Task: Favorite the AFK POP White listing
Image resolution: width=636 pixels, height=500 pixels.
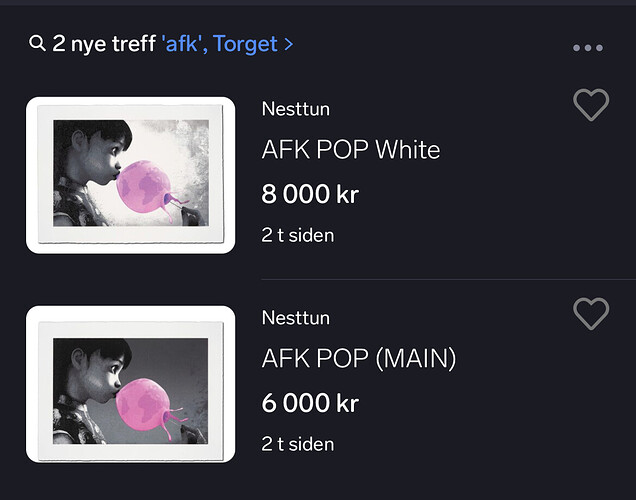Action: (591, 105)
